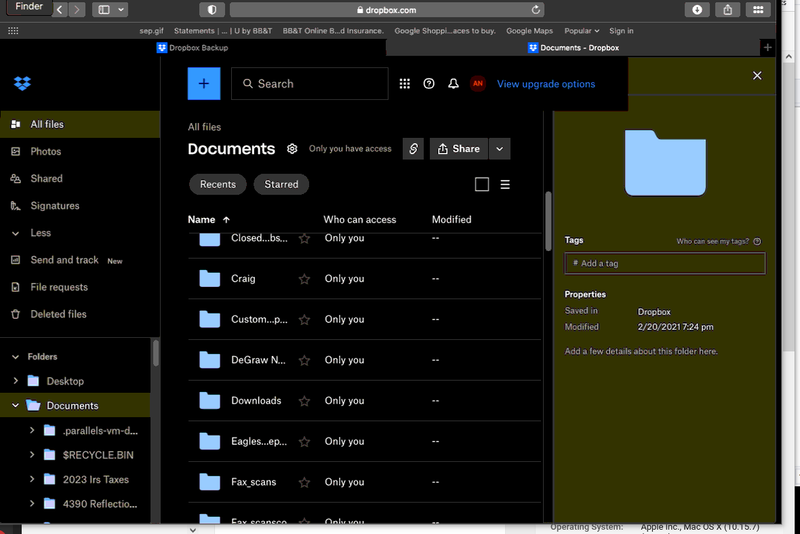Open the help question mark icon

pyautogui.click(x=429, y=84)
